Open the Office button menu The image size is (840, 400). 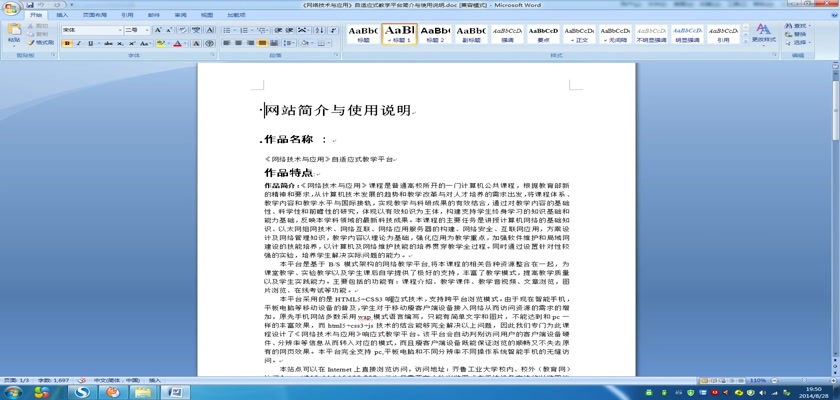click(11, 9)
